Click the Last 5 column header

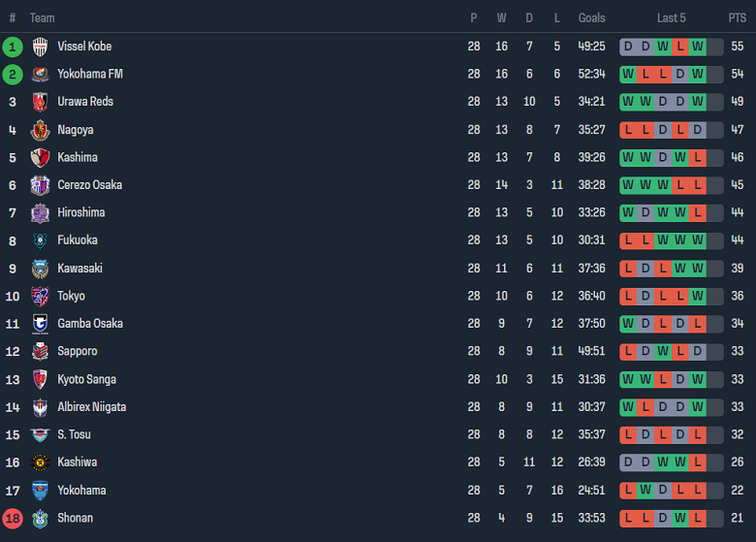point(671,17)
